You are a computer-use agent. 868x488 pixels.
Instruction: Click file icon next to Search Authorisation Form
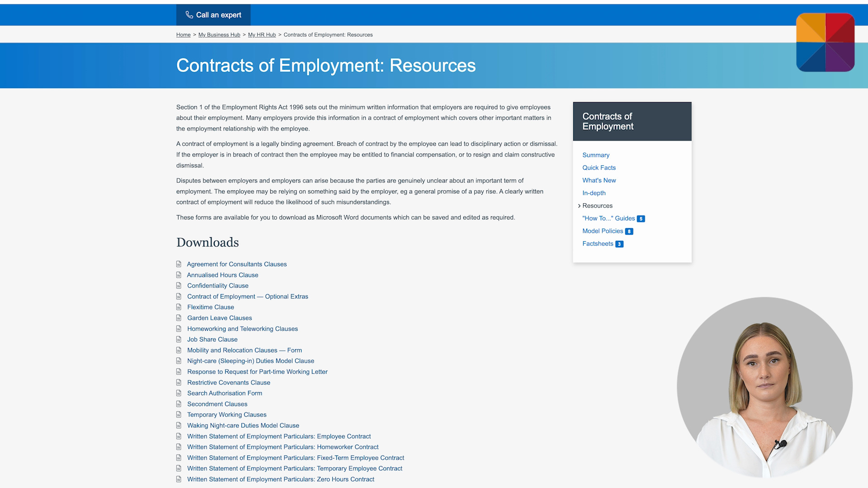point(179,393)
